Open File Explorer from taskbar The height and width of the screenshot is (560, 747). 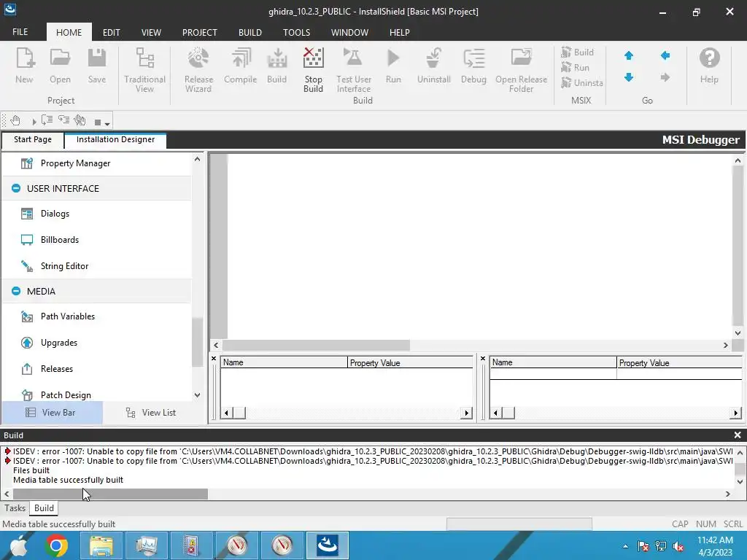[101, 545]
